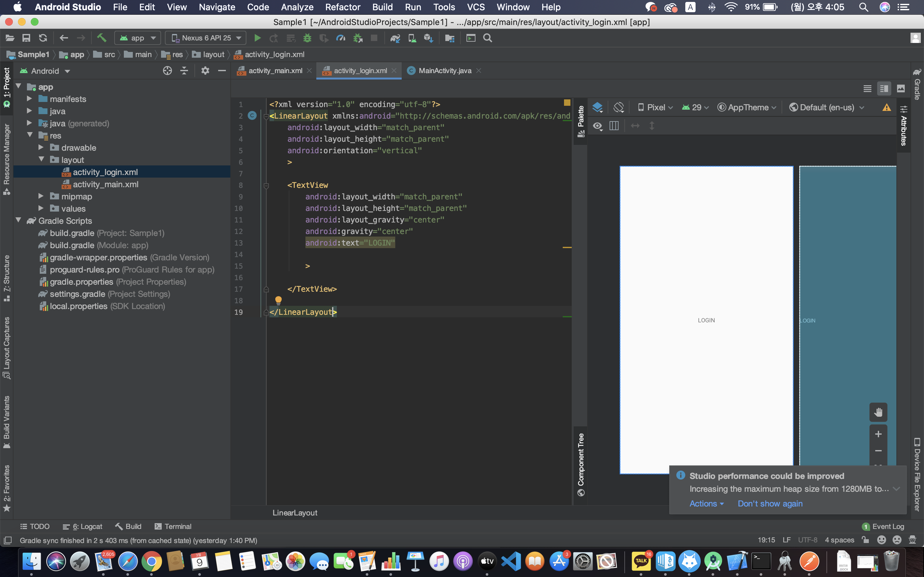Open the AppTheme theme dropdown

[x=747, y=107]
